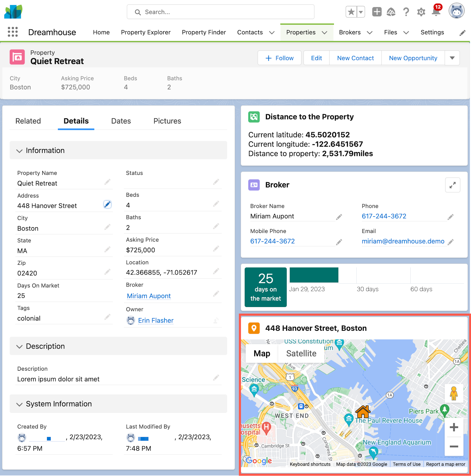Image resolution: width=471 pixels, height=476 pixels.
Task: Edit the Address field pencil icon
Action: pyautogui.click(x=107, y=204)
